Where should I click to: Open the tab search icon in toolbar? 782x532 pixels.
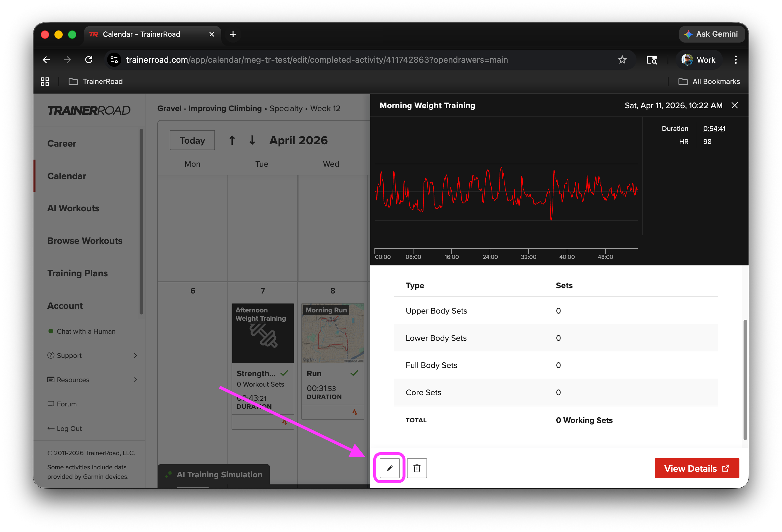(652, 60)
